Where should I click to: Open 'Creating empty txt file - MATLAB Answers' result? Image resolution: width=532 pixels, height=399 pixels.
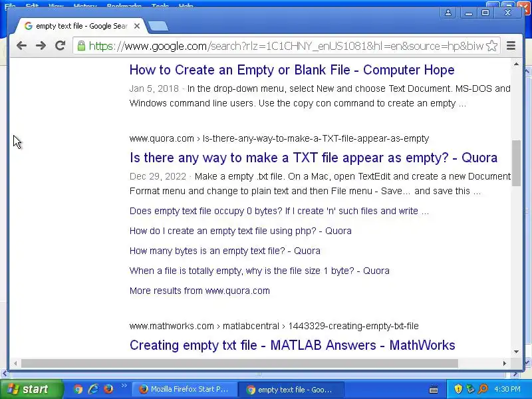(x=293, y=345)
